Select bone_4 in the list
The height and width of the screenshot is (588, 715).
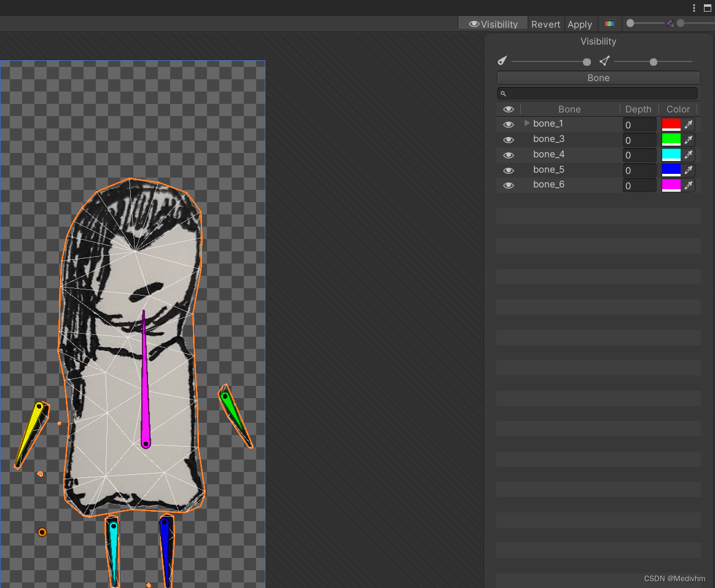click(x=549, y=154)
